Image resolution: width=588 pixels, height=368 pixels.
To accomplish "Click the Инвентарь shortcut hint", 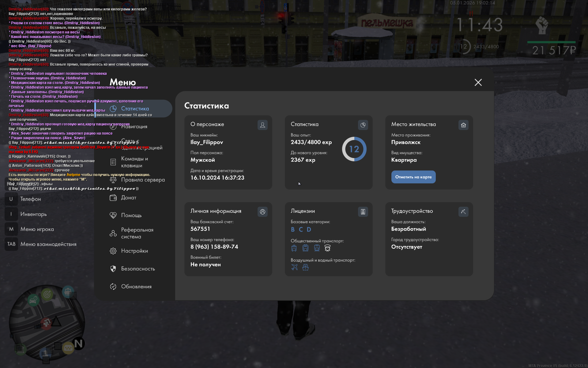I will (33, 214).
